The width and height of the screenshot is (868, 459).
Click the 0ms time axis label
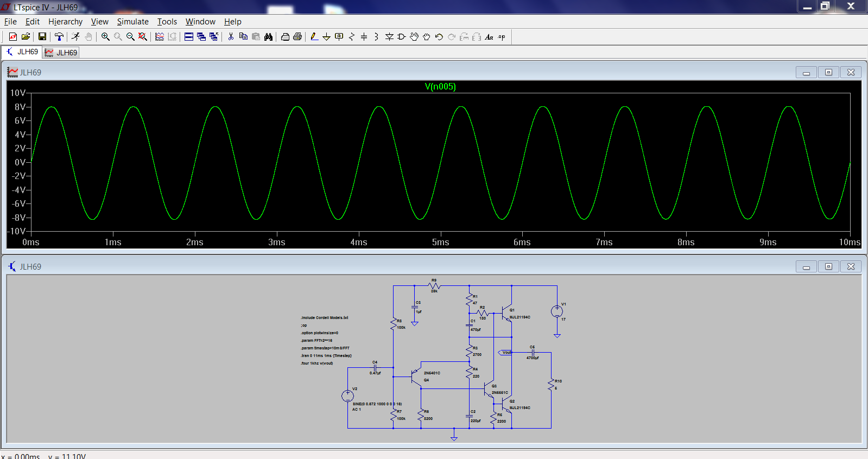30,242
